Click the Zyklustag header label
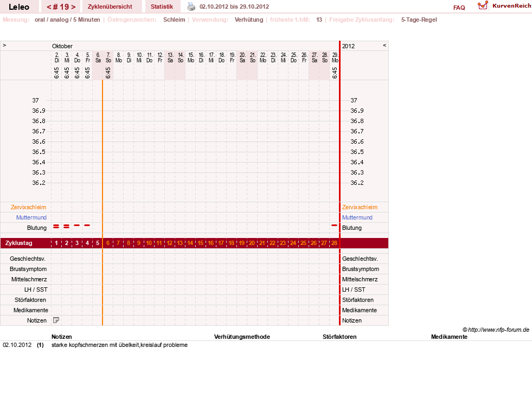 coord(18,243)
